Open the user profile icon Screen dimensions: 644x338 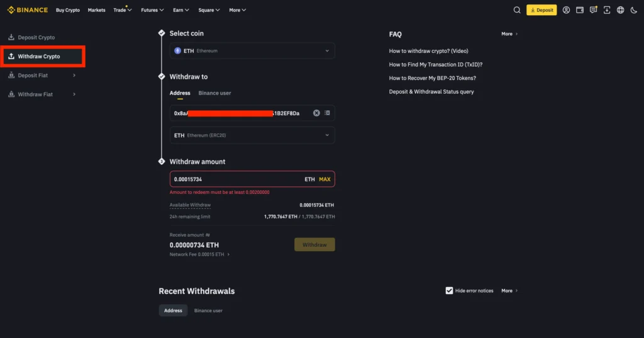pyautogui.click(x=566, y=10)
